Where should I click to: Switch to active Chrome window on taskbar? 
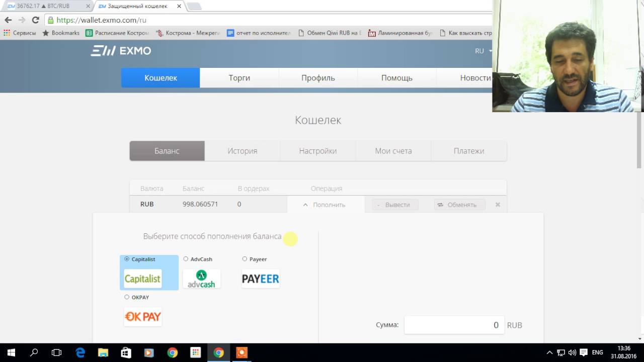pos(218,352)
